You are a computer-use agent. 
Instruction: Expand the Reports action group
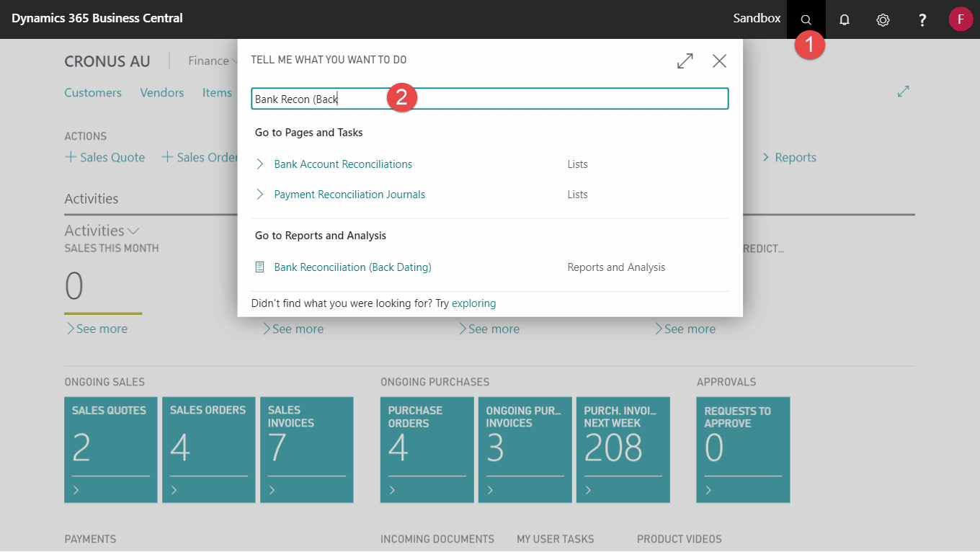789,157
